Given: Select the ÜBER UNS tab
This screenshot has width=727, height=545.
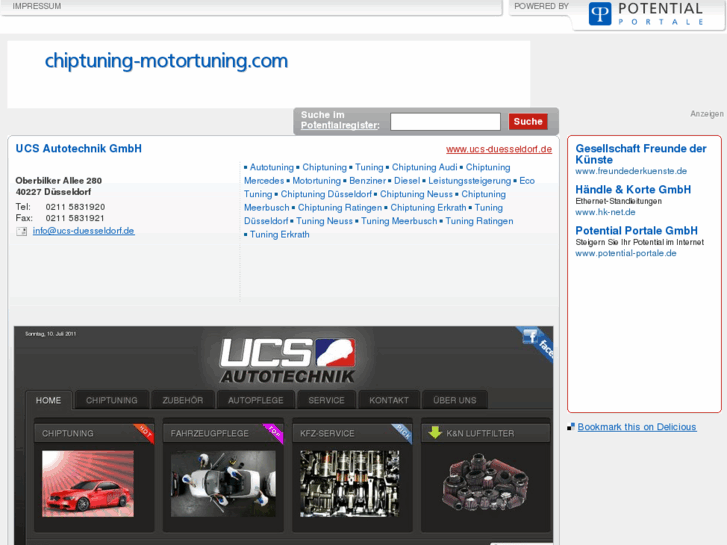Looking at the screenshot, I should point(455,400).
